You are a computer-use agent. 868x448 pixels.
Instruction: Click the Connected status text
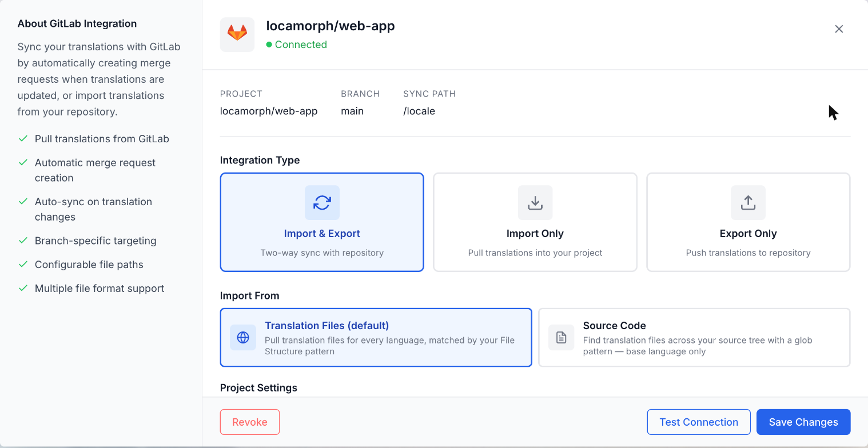coord(301,45)
